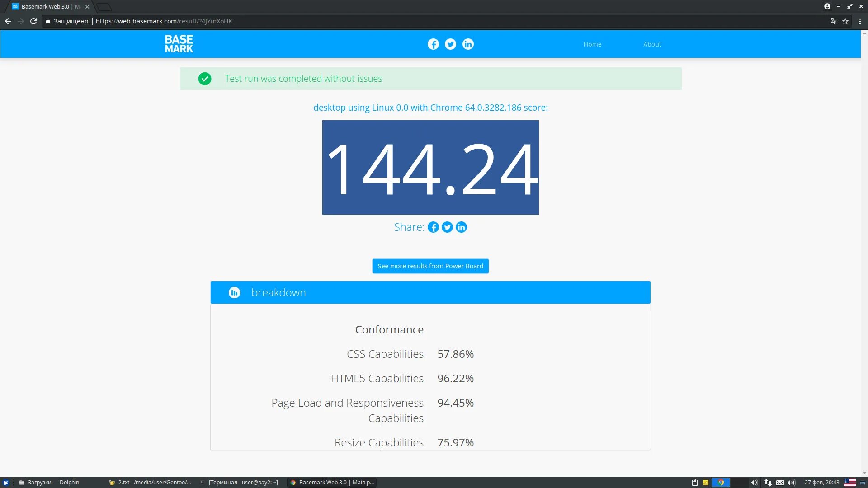
Task: Open the Home navigation link
Action: tap(592, 44)
